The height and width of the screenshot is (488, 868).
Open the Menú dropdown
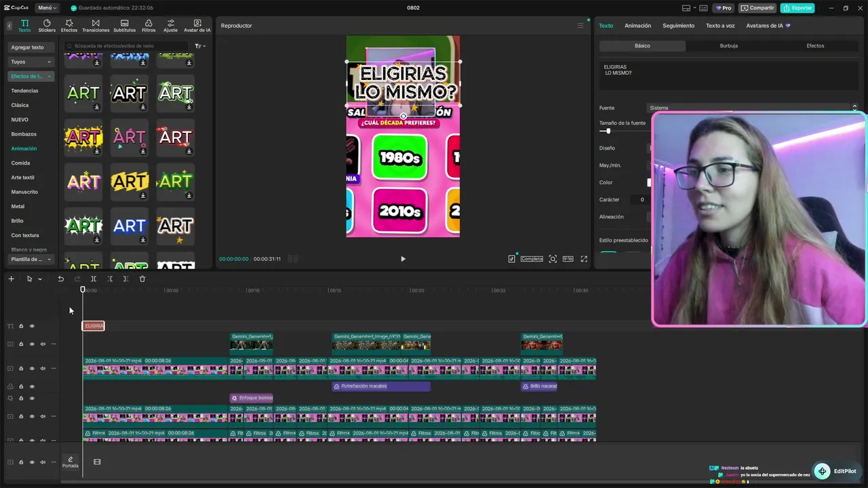point(47,8)
